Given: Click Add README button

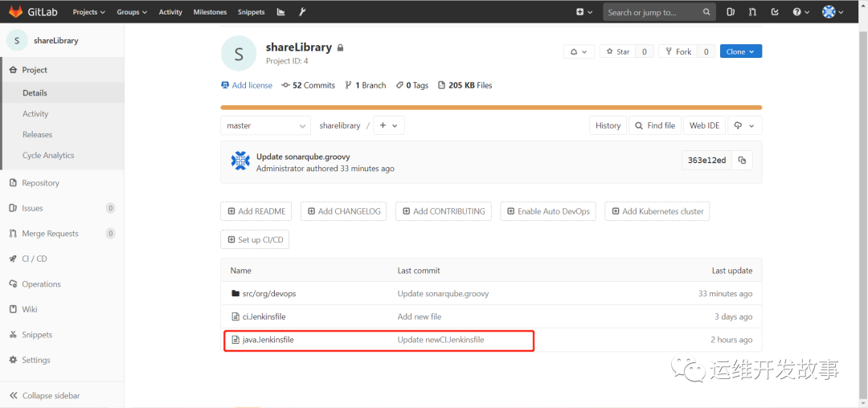Looking at the screenshot, I should point(256,211).
